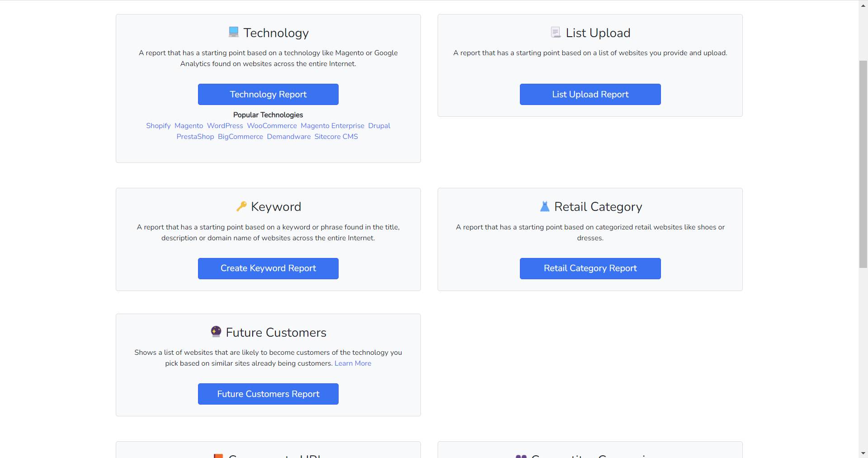Click the dress icon beside Retail Category
The width and height of the screenshot is (868, 458).
(x=545, y=206)
